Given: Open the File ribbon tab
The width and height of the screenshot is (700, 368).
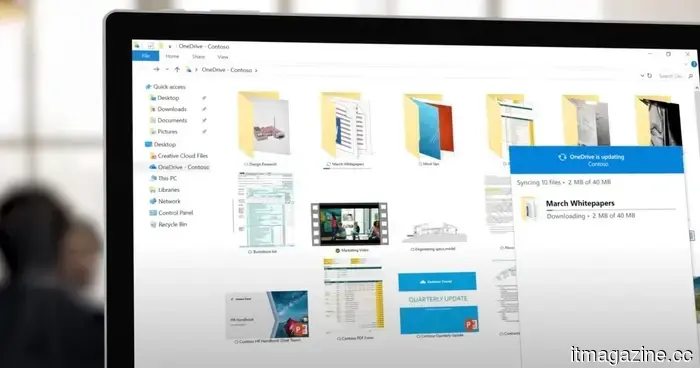Looking at the screenshot, I should click(146, 56).
